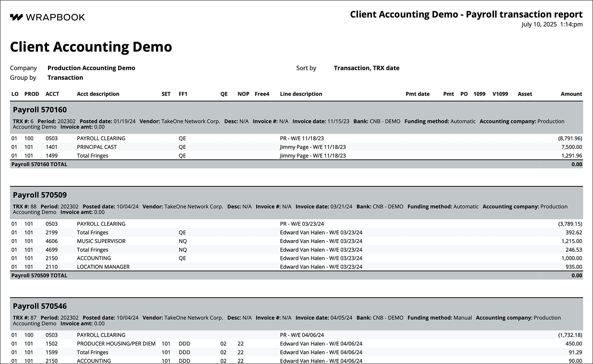
Task: Click the 'Pmt date' column header
Action: pos(418,94)
